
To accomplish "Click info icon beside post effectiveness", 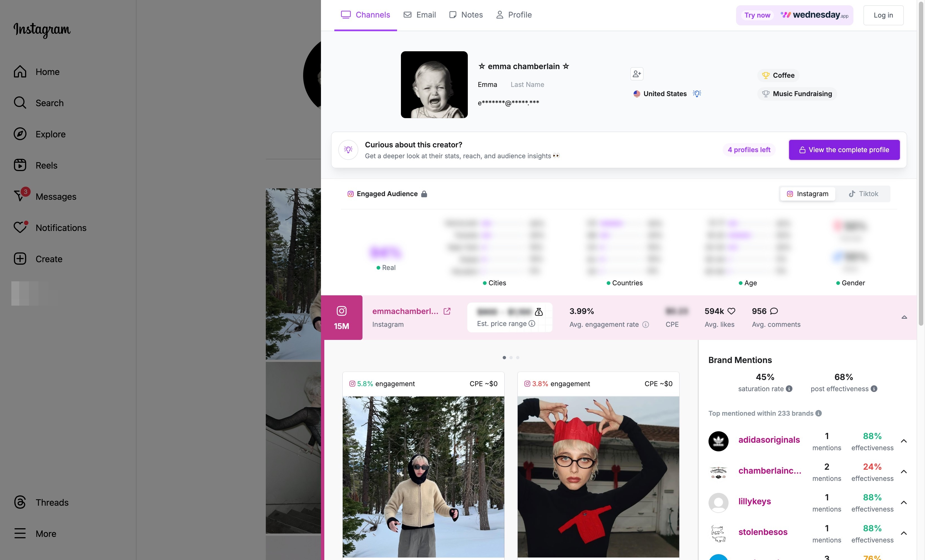I will click(874, 389).
